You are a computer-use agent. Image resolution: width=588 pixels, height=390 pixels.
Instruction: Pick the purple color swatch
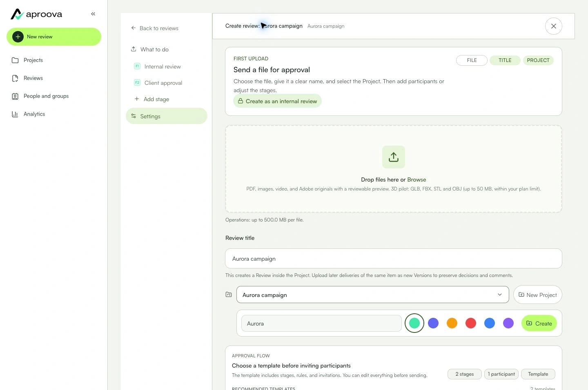click(508, 323)
